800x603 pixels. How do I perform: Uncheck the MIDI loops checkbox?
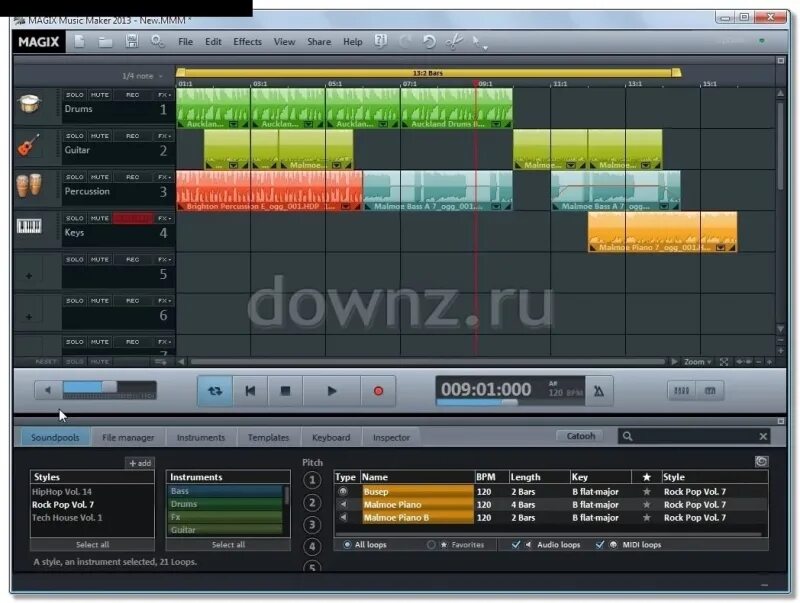[x=600, y=545]
